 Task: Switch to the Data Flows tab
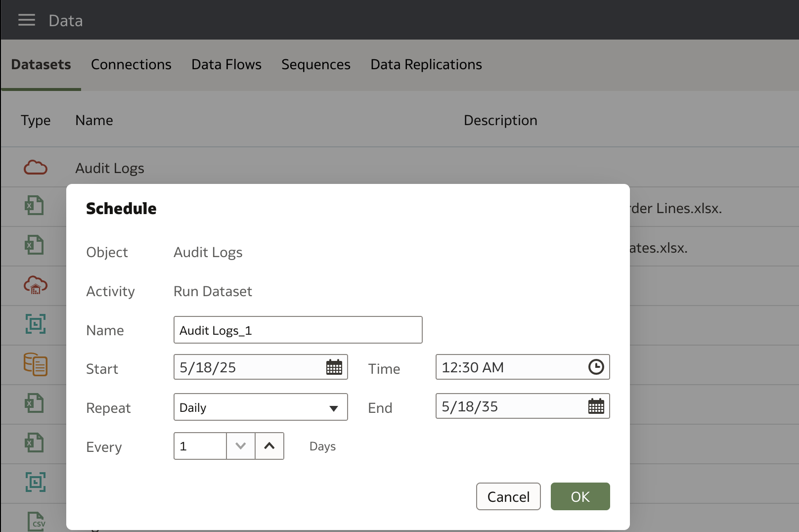tap(226, 64)
